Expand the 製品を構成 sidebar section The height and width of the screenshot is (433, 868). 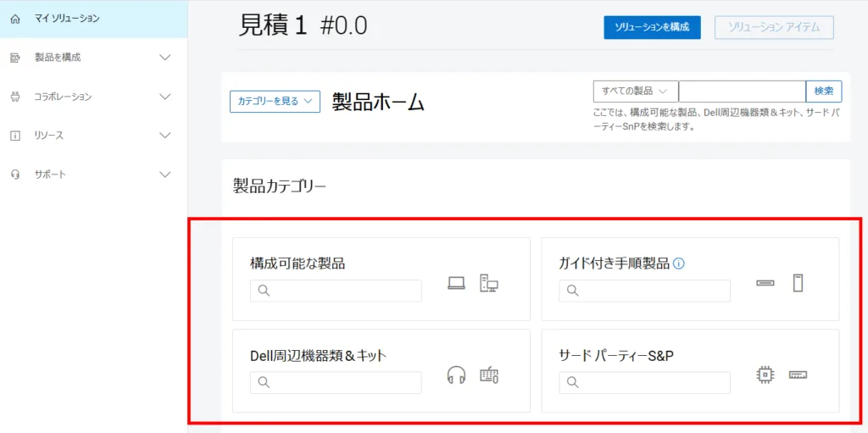click(165, 58)
